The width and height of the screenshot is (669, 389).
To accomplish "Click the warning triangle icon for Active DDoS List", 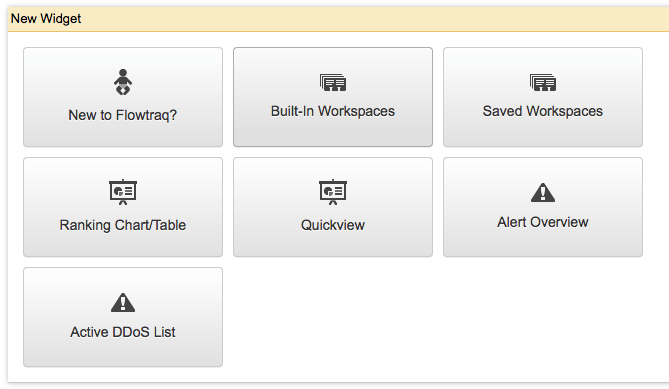I will (123, 302).
